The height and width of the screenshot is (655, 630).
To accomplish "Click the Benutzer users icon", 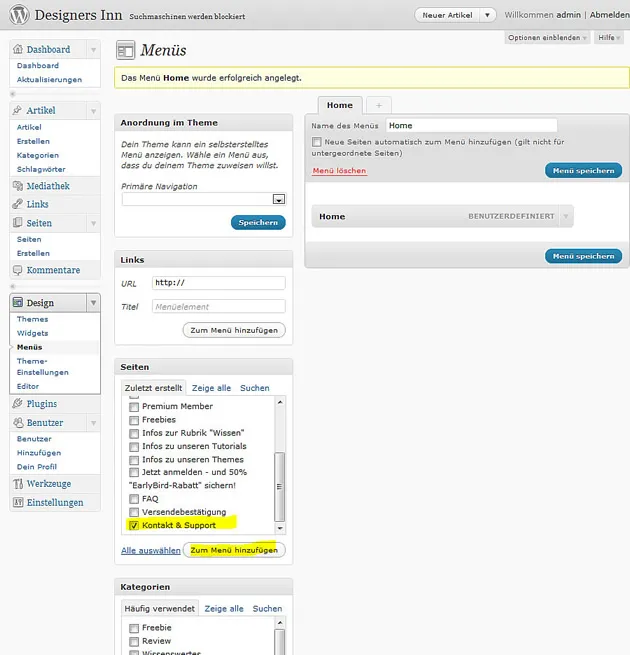I will pos(18,422).
